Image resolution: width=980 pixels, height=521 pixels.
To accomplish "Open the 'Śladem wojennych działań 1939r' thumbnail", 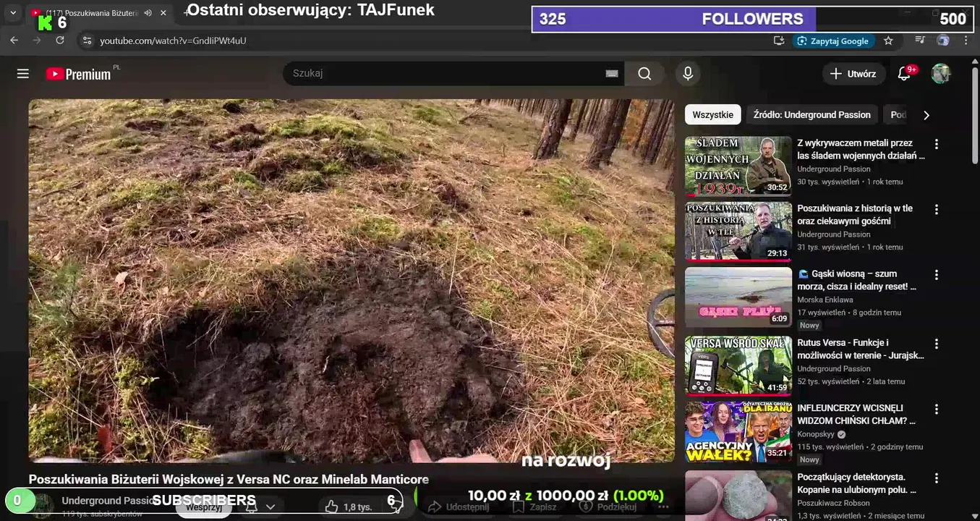I will click(738, 166).
